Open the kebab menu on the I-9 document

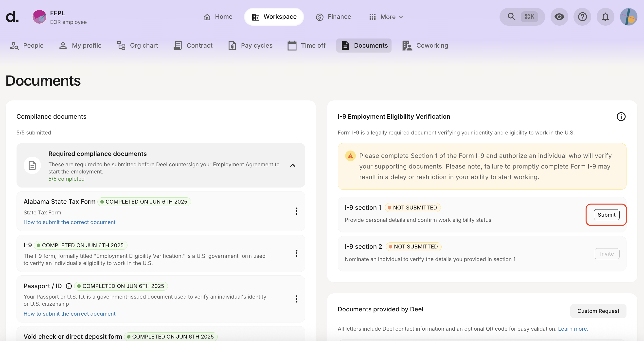pos(297,253)
